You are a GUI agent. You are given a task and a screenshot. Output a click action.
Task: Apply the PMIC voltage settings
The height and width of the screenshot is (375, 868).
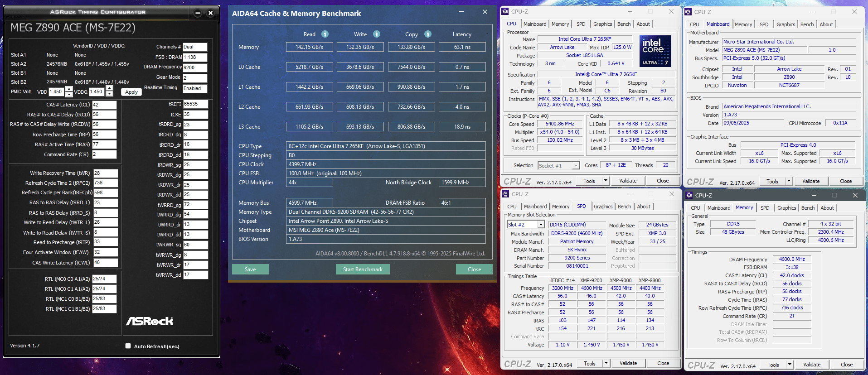(x=131, y=92)
